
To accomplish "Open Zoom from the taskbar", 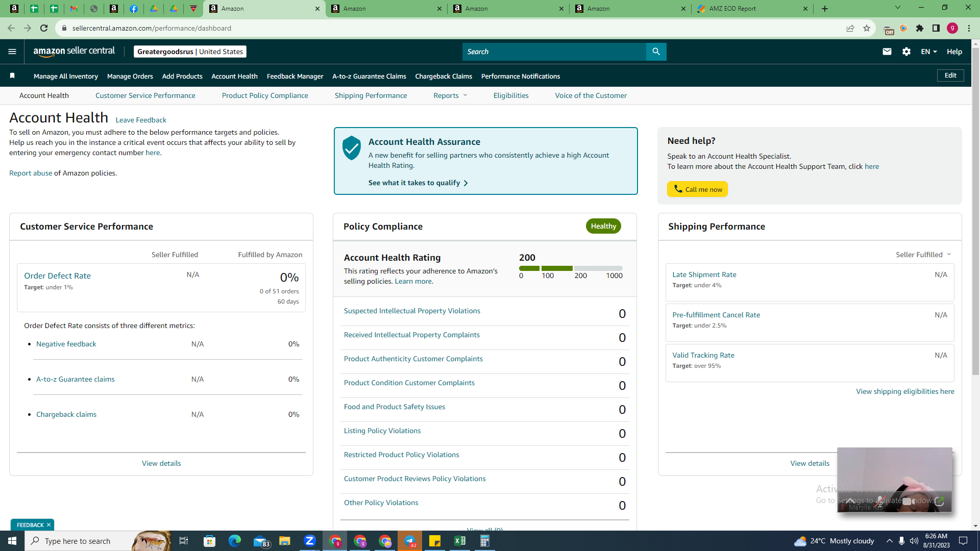I will click(x=310, y=541).
